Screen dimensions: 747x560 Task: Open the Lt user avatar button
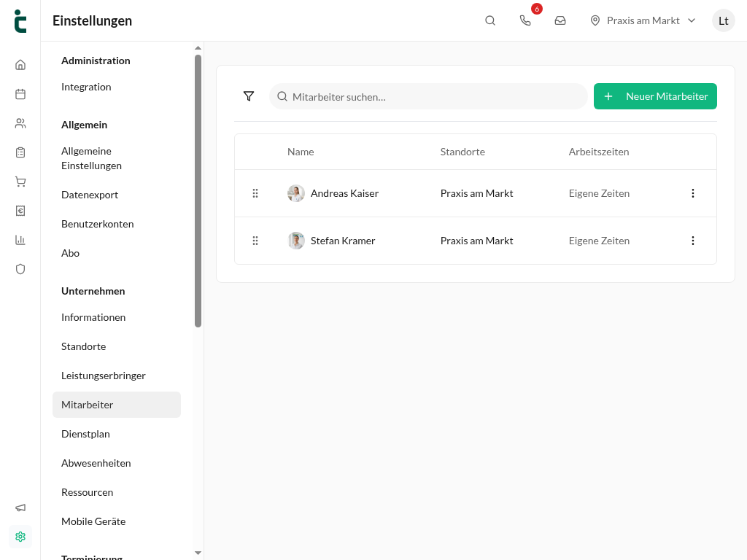coord(723,20)
